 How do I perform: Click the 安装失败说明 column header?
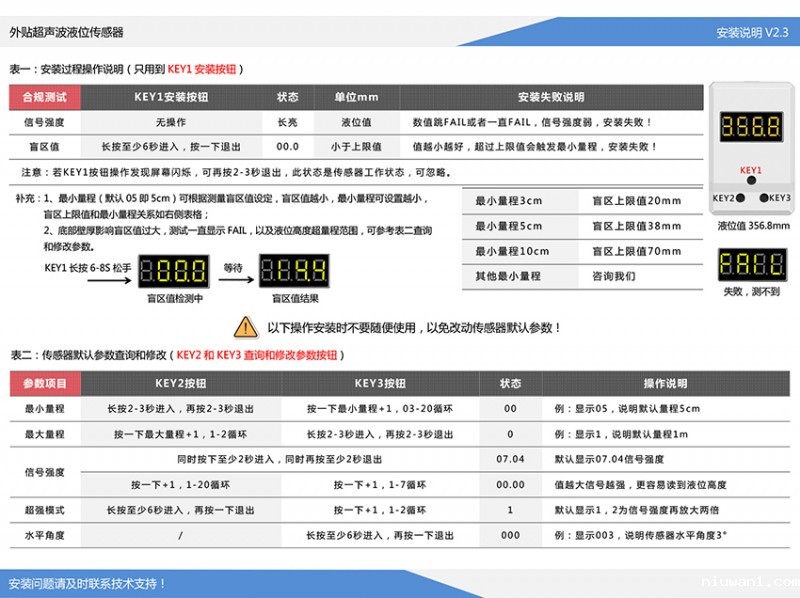pyautogui.click(x=550, y=98)
